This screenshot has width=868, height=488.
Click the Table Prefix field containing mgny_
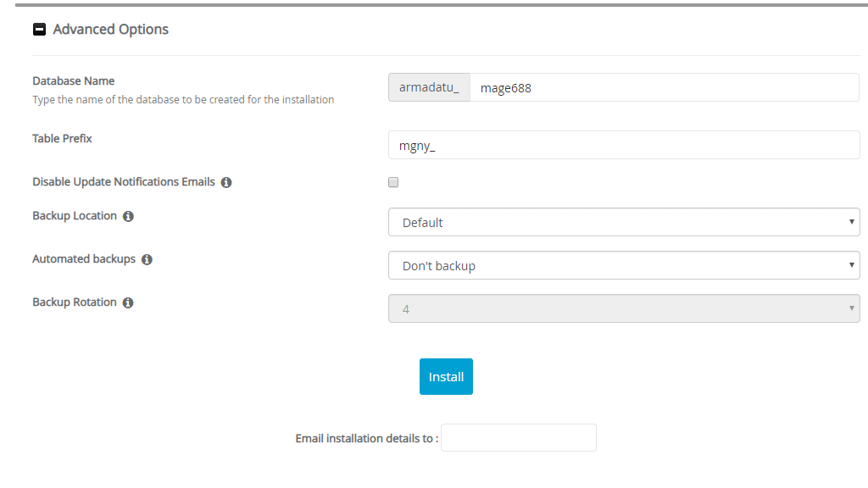[623, 146]
